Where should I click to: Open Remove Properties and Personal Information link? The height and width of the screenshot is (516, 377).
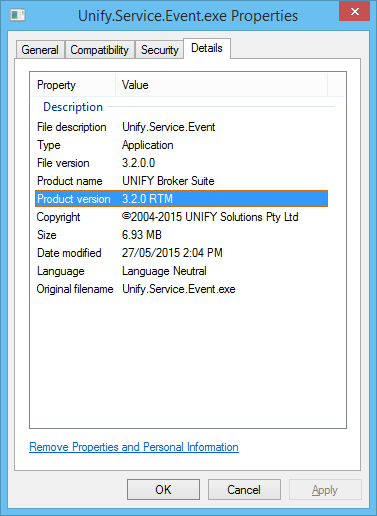coord(134,447)
